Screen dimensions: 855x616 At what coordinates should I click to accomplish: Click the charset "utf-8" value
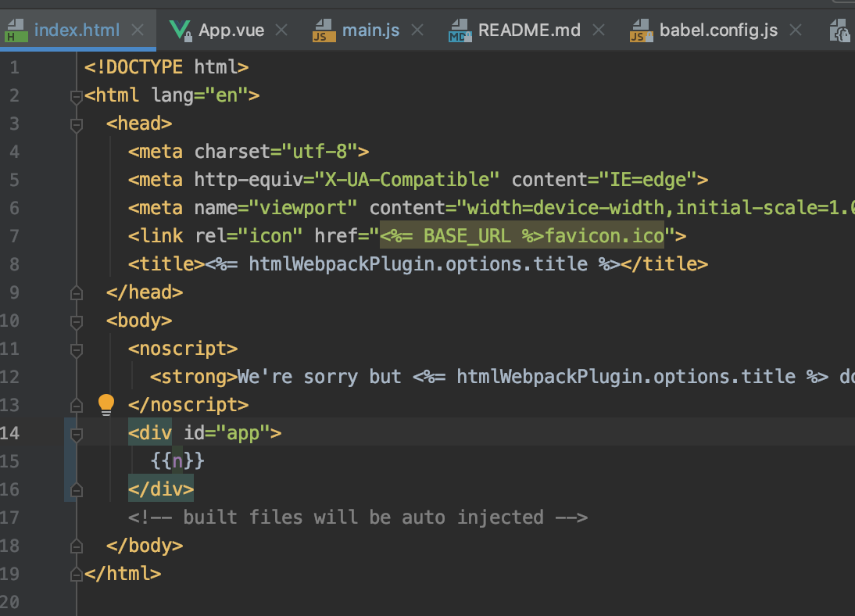tap(325, 152)
